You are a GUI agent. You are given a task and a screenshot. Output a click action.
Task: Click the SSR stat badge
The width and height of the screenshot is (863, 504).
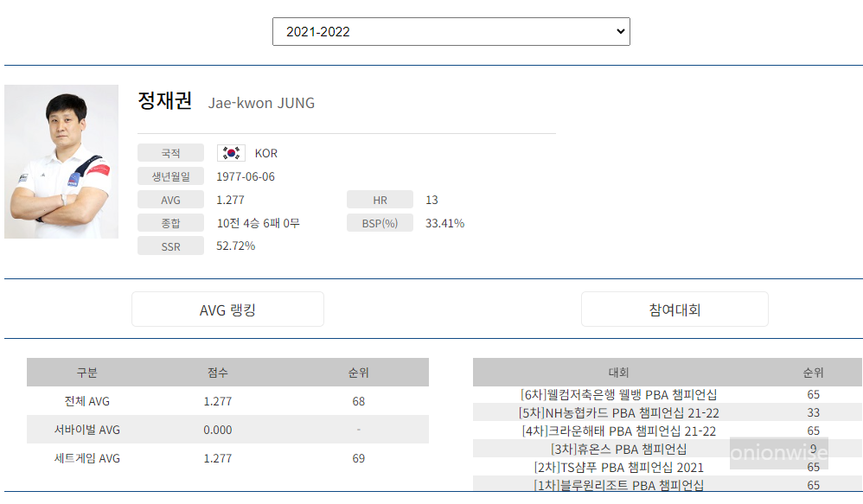[170, 246]
